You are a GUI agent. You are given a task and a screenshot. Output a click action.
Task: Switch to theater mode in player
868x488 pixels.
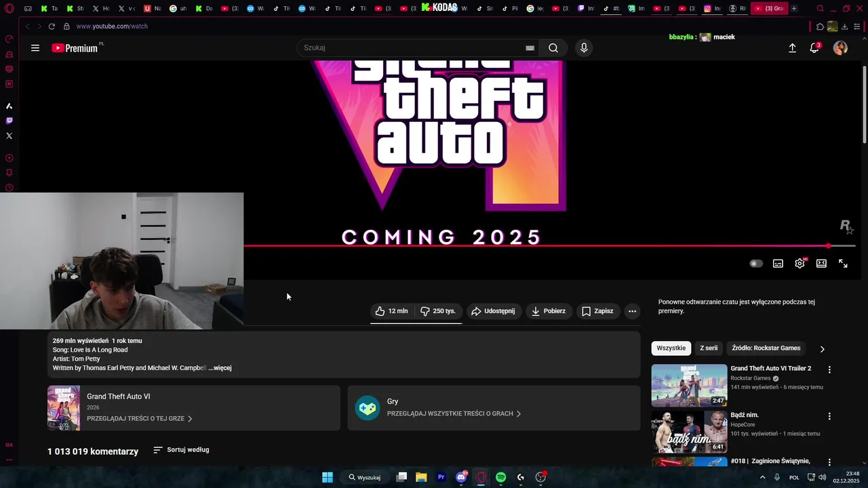[821, 264]
